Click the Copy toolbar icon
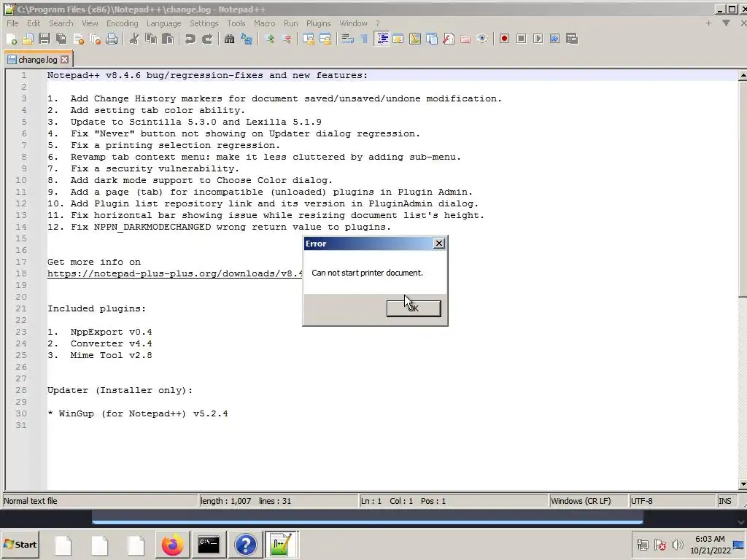Viewport: 747px width, 560px height. click(x=151, y=39)
